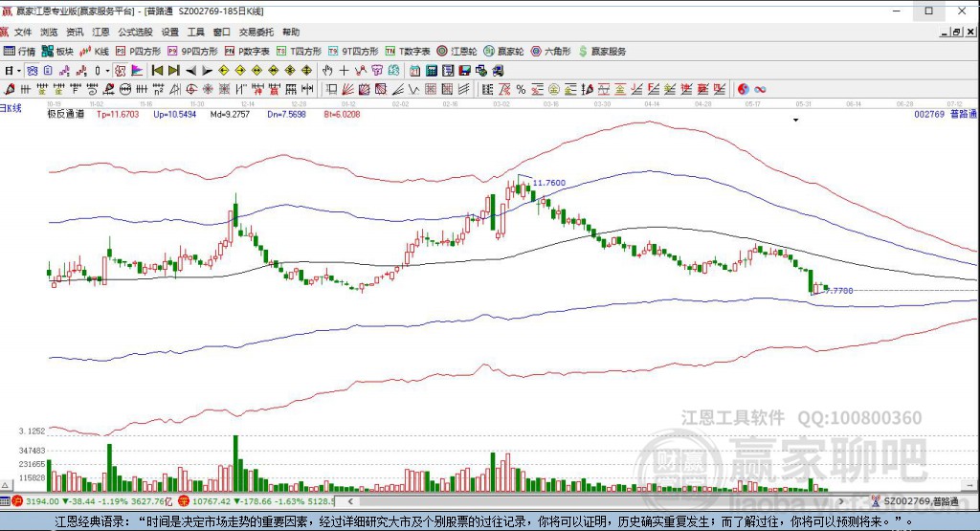Click the Up=10.5494 value
The width and height of the screenshot is (980, 531).
pos(175,114)
